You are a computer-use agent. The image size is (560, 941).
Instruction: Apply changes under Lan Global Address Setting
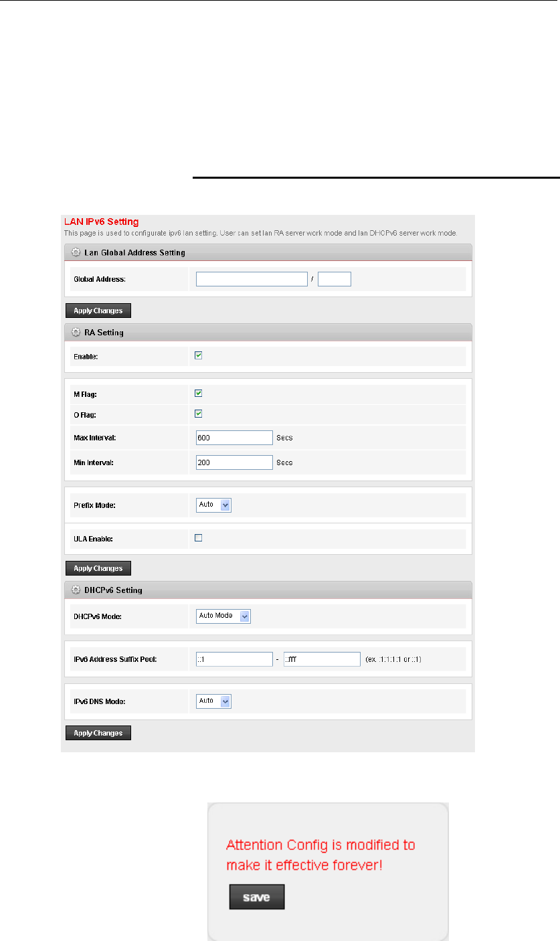coord(98,311)
